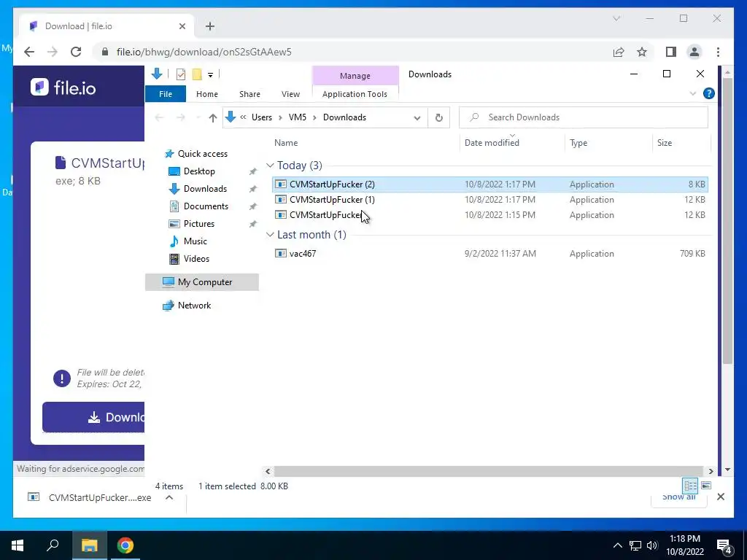747x560 pixels.
Task: Select Users in the address breadcrumb
Action: (x=262, y=117)
